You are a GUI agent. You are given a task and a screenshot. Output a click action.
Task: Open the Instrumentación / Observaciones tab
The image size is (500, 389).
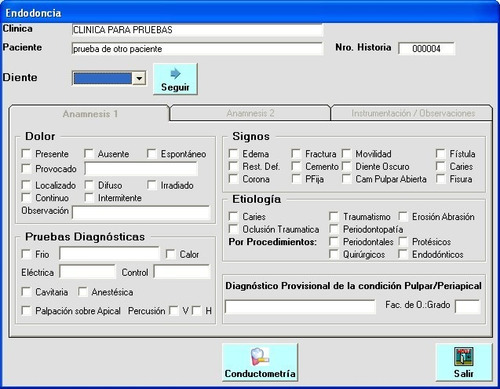[x=413, y=113]
